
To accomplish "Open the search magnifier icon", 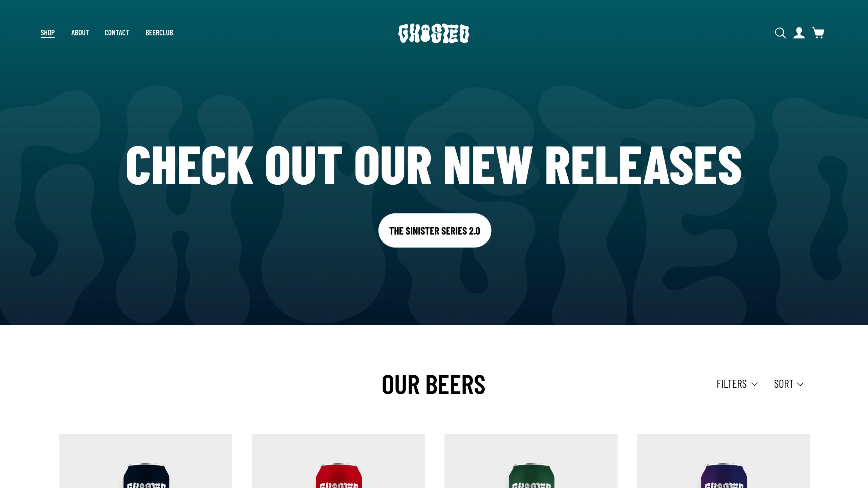I will click(780, 33).
